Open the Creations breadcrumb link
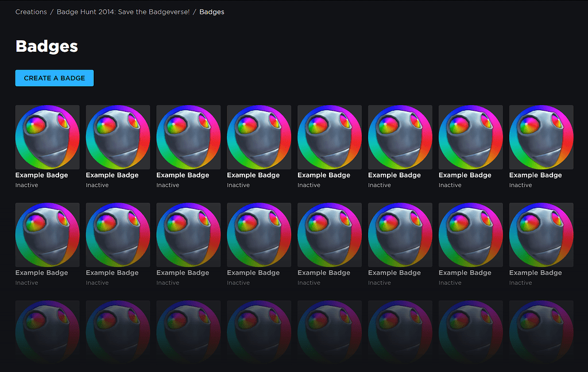This screenshot has height=372, width=588. 30,11
